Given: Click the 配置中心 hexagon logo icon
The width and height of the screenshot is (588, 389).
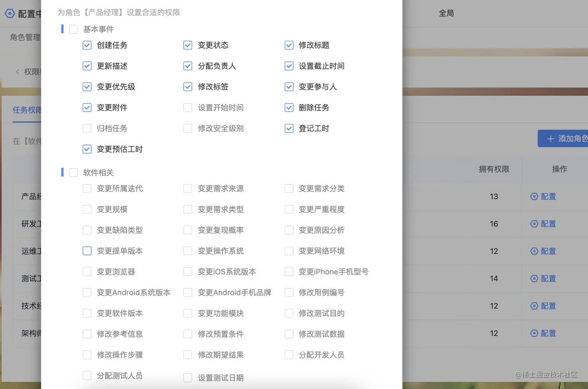Looking at the screenshot, I should 10,14.
